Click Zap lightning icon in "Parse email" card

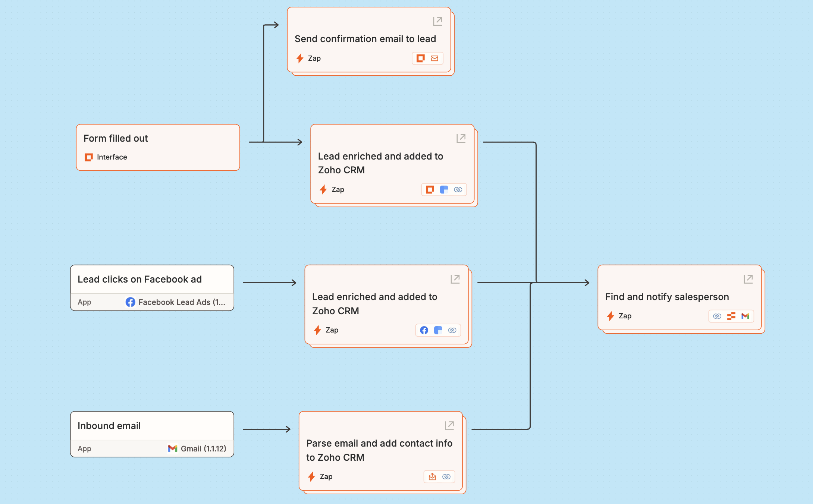(312, 476)
